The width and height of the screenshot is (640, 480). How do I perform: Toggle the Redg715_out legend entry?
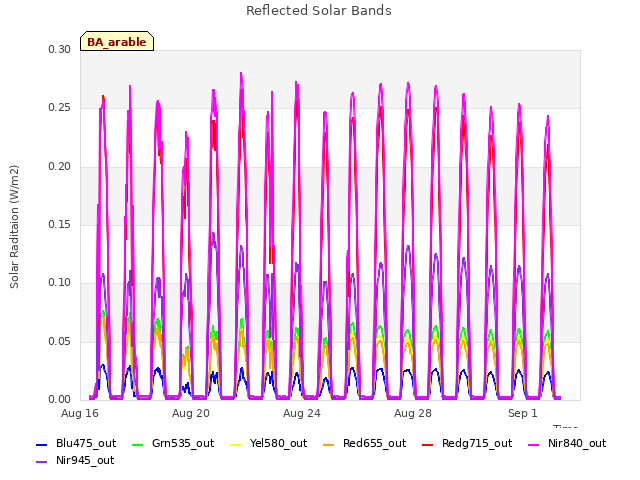coord(467,443)
